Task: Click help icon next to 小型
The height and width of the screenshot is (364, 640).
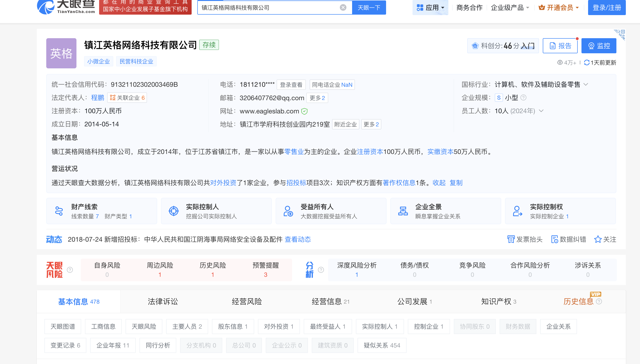Action: click(x=523, y=98)
